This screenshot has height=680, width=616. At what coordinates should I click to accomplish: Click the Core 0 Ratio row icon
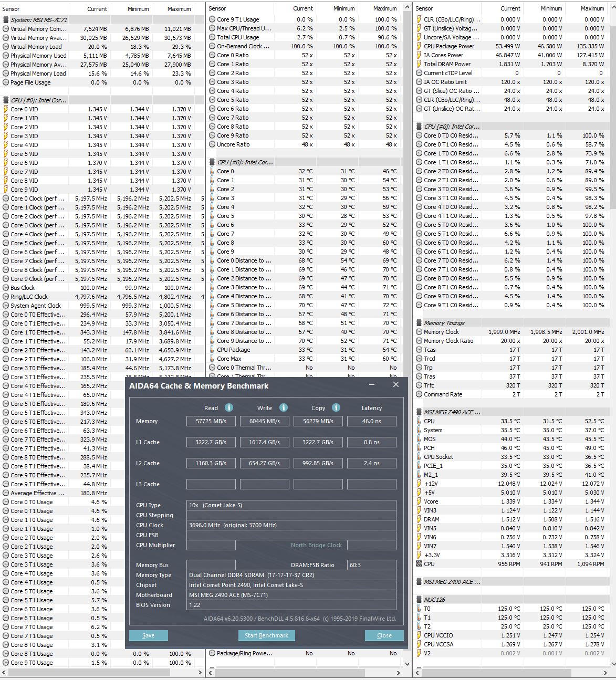tap(212, 55)
